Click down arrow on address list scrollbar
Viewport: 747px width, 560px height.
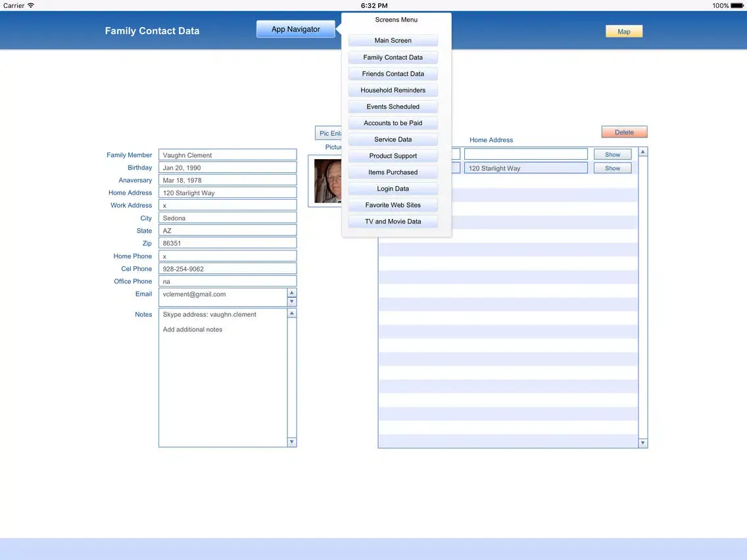coord(642,443)
